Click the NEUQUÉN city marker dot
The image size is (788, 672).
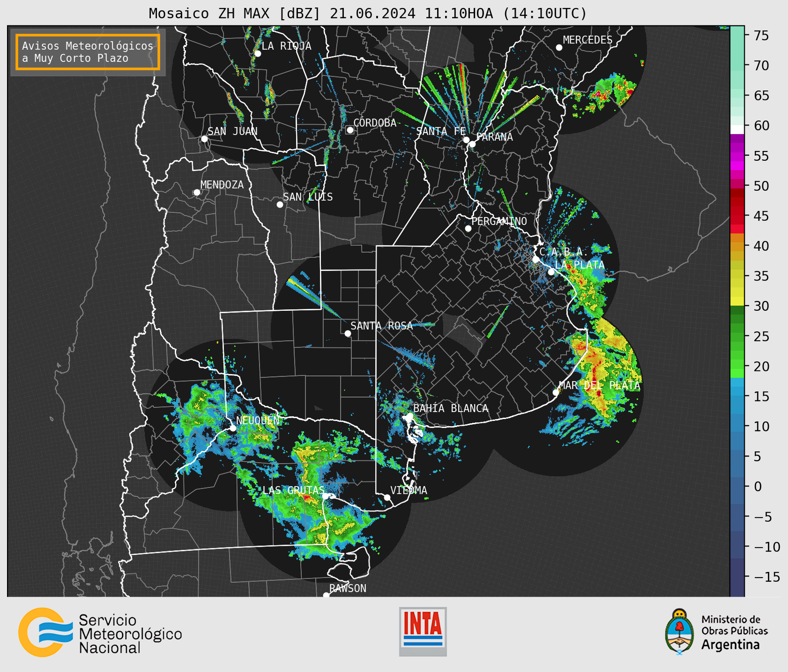coord(233,428)
